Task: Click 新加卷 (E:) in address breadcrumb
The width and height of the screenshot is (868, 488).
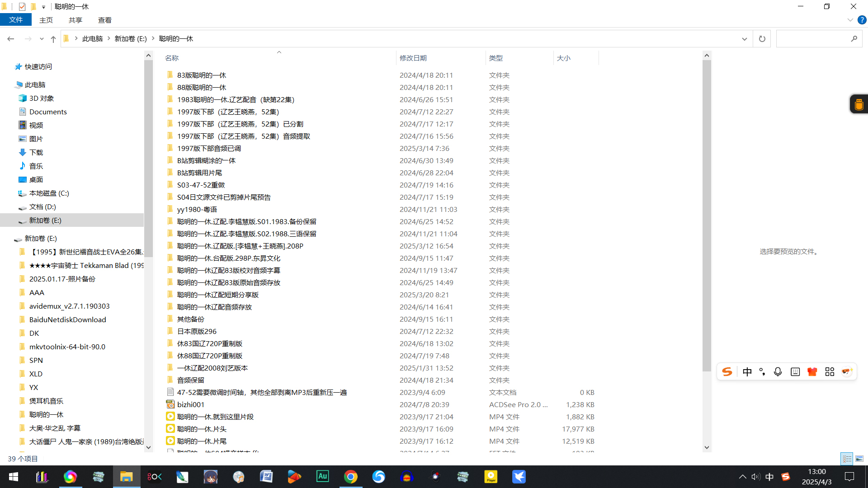Action: coord(130,39)
